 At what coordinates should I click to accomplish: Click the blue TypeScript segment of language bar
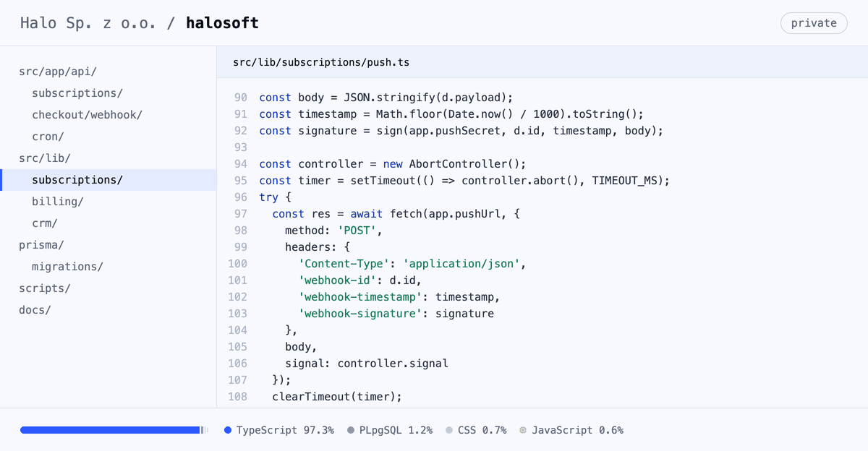pos(110,430)
